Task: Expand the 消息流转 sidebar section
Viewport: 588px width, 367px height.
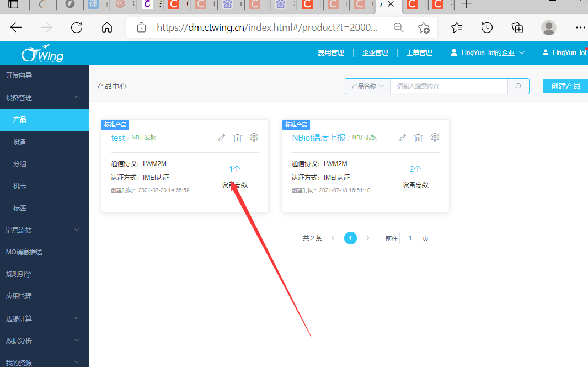Action: click(44, 230)
